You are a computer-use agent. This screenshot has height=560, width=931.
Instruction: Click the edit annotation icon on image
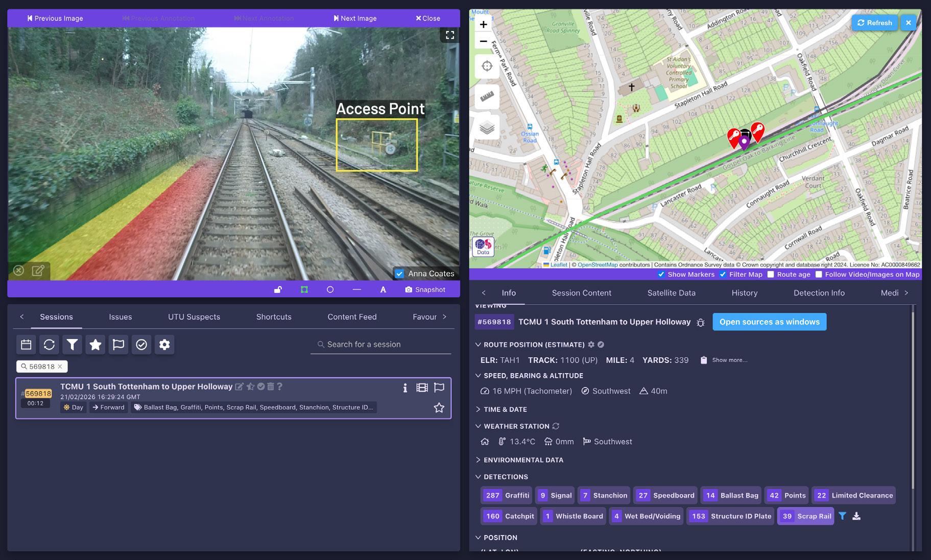coord(38,271)
